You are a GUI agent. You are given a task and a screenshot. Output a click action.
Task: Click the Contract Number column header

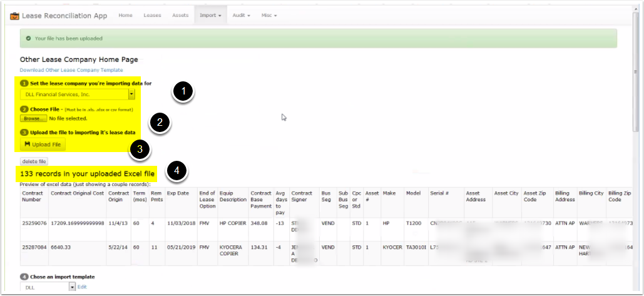click(x=34, y=203)
